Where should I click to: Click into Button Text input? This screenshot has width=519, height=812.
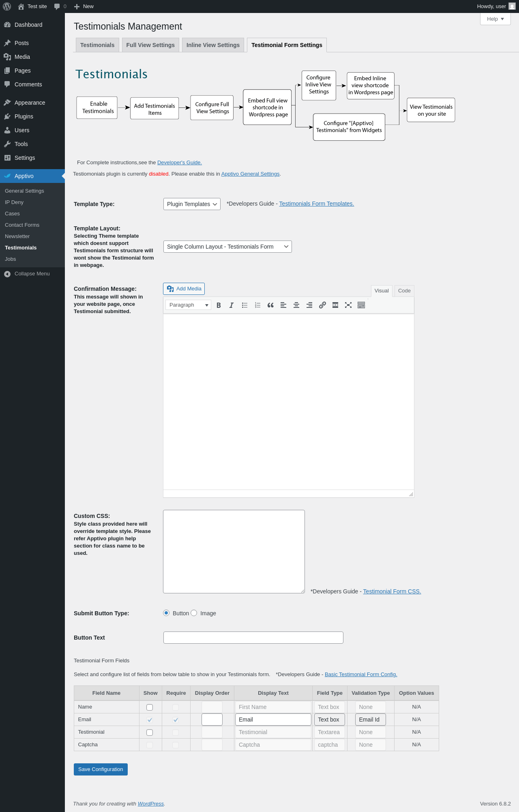pos(253,638)
